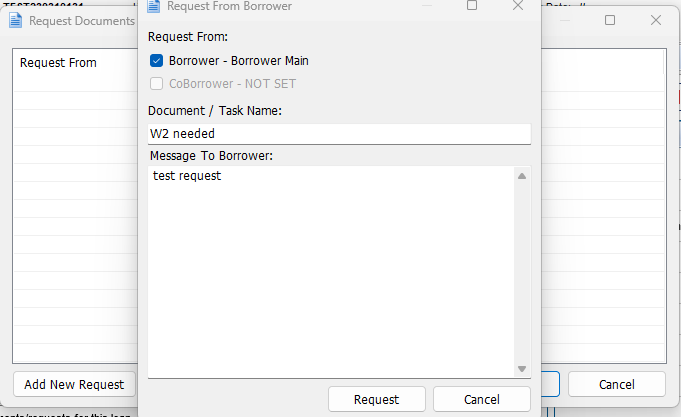Uncheck the Borrower - Borrower Main checkbox

pos(156,60)
